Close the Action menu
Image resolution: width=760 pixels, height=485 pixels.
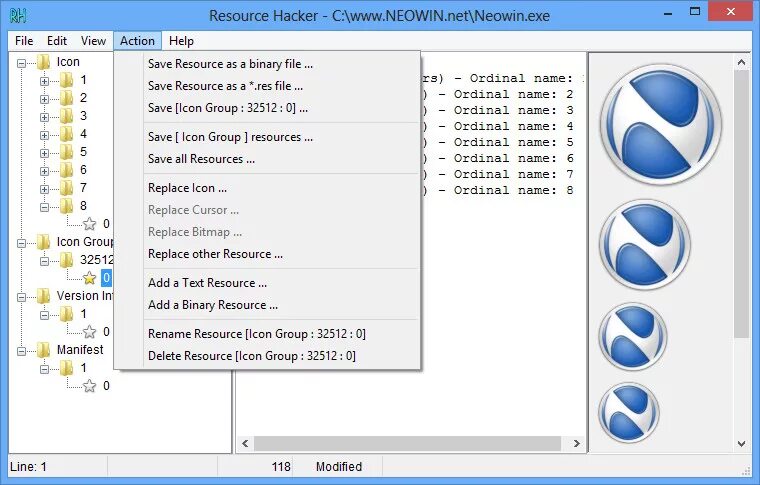138,41
